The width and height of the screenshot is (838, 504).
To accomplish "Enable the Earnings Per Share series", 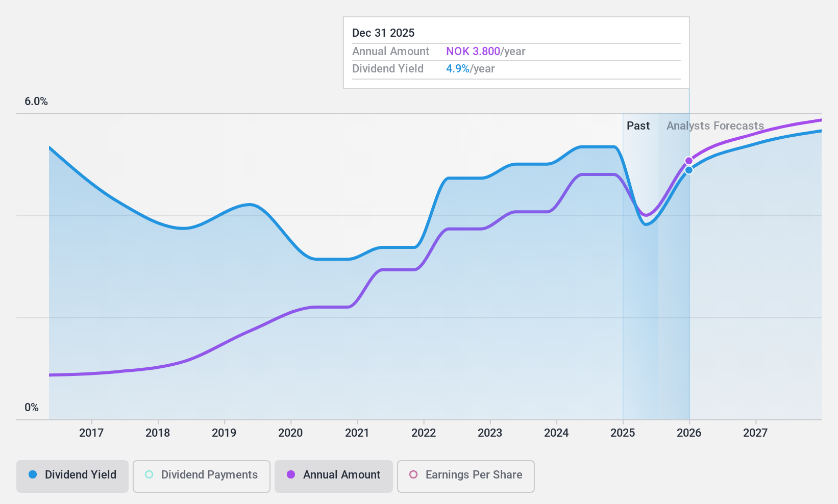I will [466, 476].
